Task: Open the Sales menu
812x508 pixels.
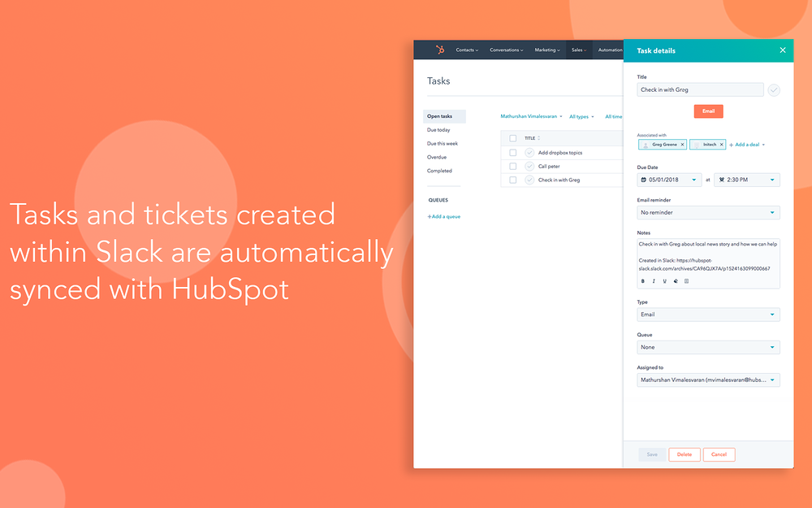Action: click(579, 50)
